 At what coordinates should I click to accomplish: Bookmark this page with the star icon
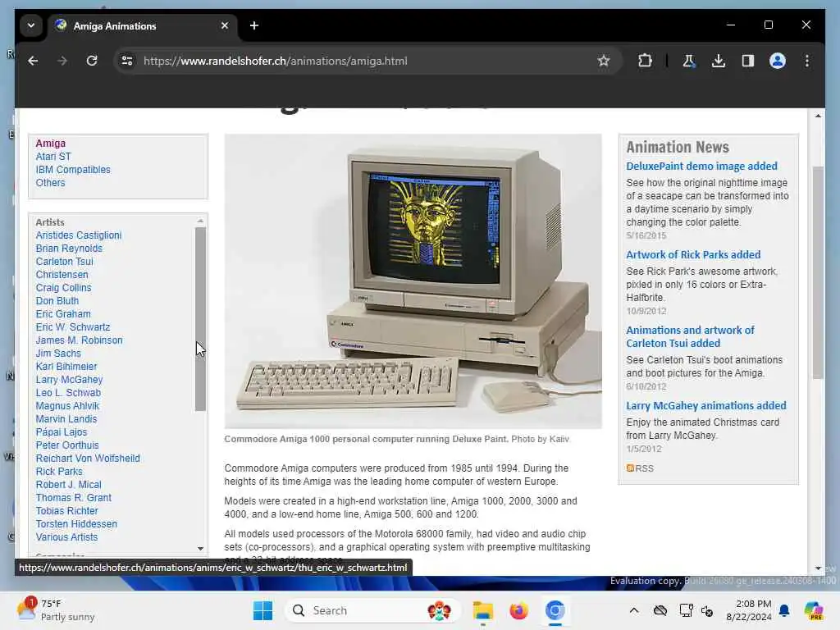[x=604, y=61]
